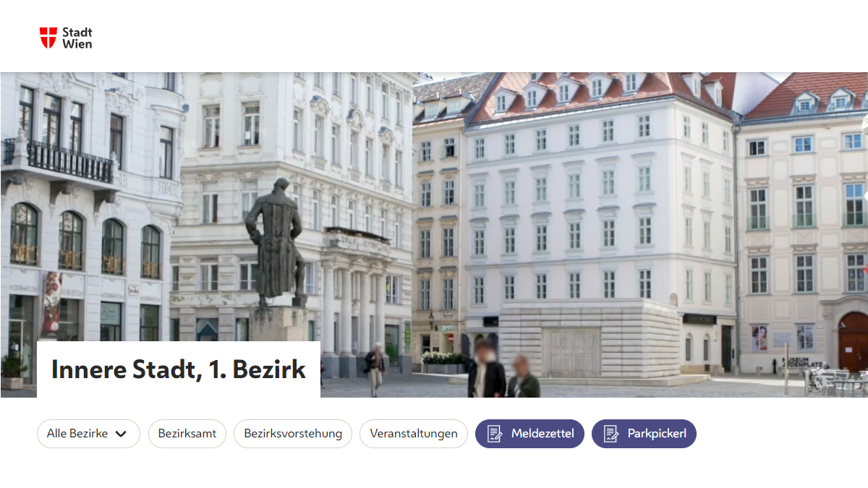868x488 pixels.
Task: Open the Bezirksamt page
Action: coord(187,434)
